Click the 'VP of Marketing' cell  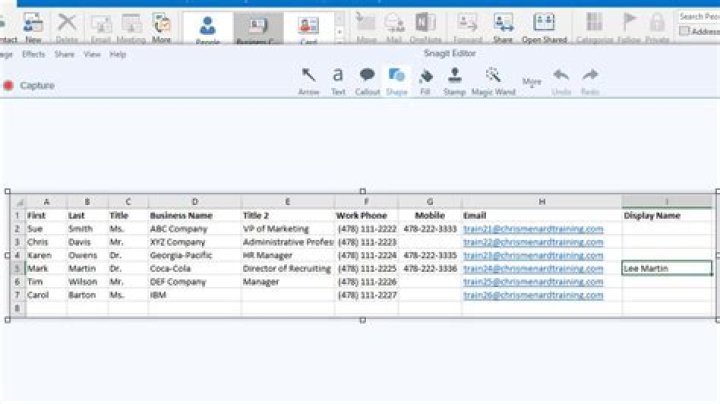(288, 229)
